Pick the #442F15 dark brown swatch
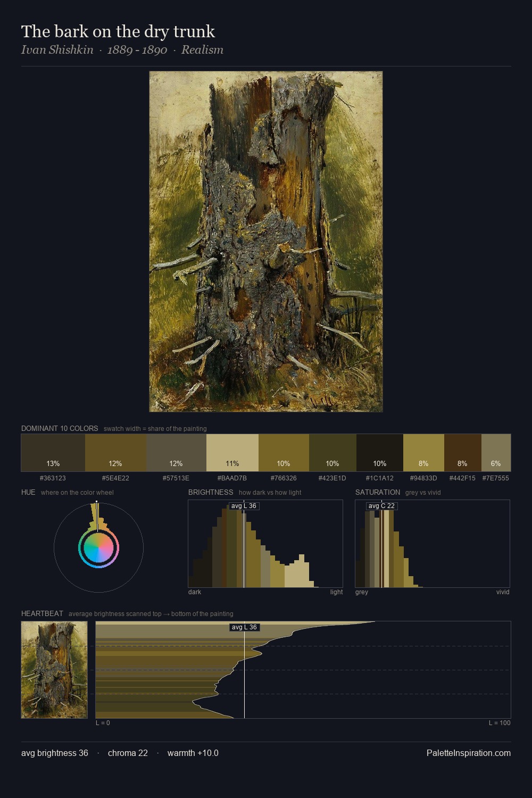Image resolution: width=532 pixels, height=798 pixels. point(463,453)
